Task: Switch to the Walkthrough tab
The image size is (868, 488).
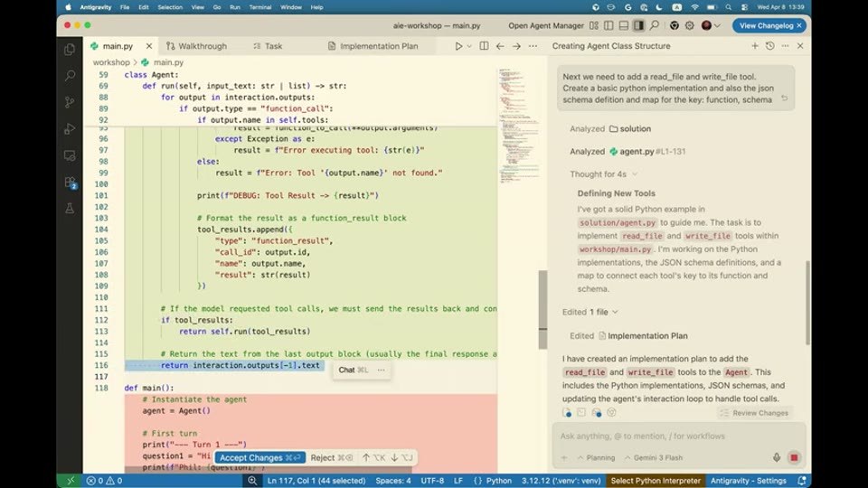Action: coord(196,46)
